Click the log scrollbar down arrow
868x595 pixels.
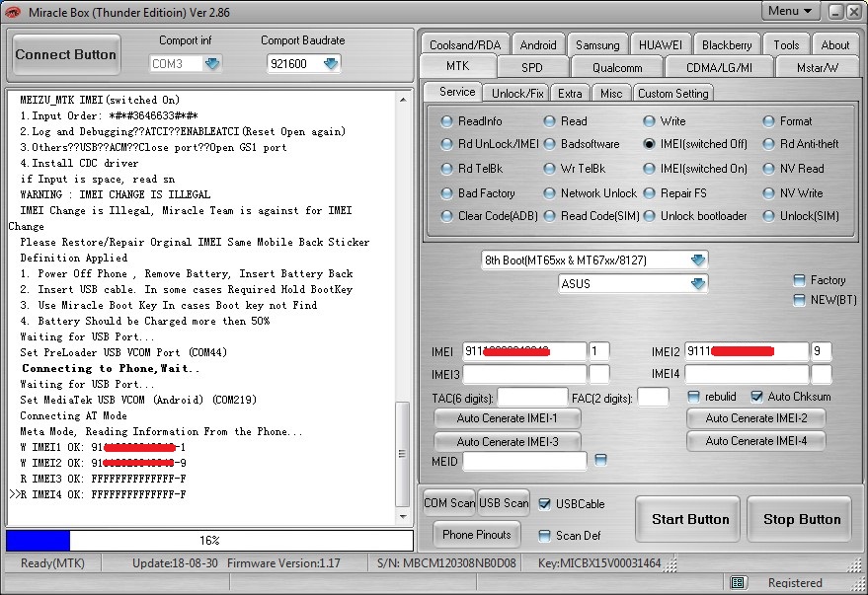(403, 516)
